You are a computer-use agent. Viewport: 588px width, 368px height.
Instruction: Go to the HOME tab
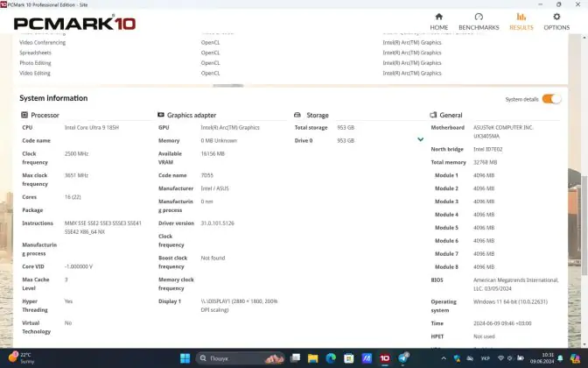tap(438, 22)
